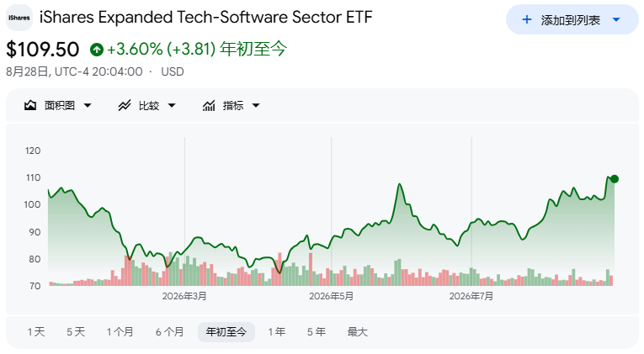Click the area chart icon beside 面积图
Image resolution: width=644 pixels, height=354 pixels.
click(x=30, y=105)
